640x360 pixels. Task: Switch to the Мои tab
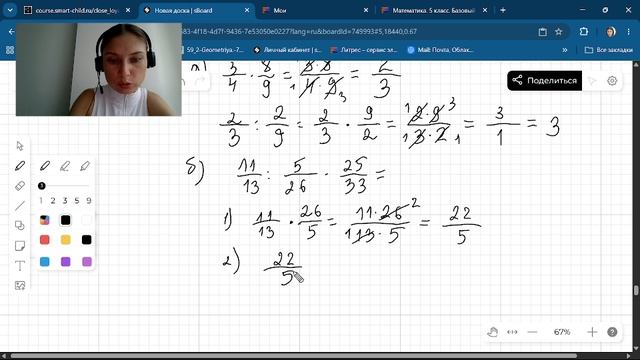pos(314,10)
